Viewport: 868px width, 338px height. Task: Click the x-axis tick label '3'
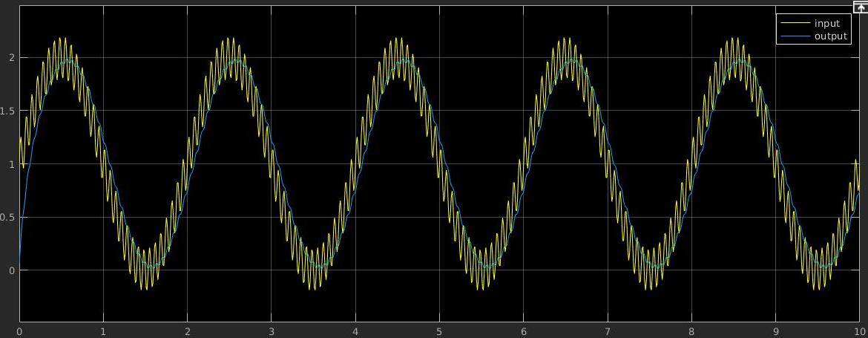272,332
